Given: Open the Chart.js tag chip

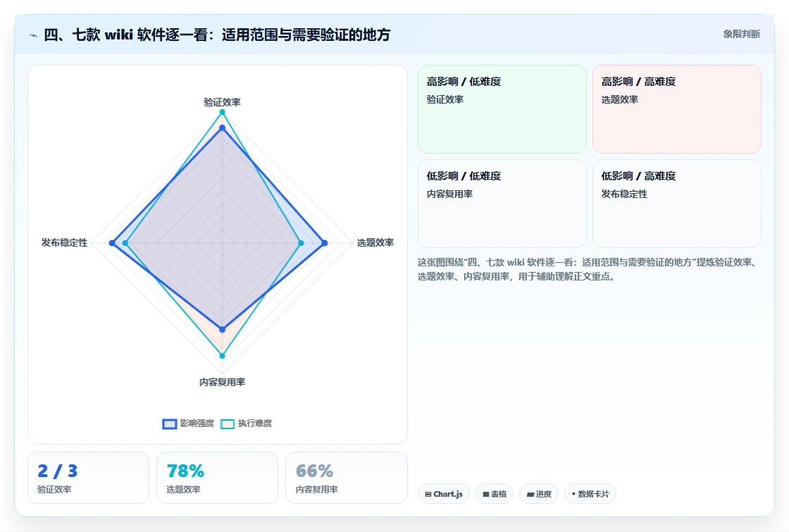Looking at the screenshot, I should pyautogui.click(x=444, y=494).
